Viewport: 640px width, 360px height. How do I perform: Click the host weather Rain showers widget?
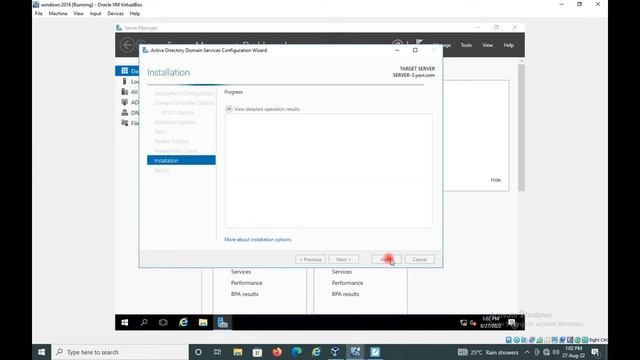click(488, 352)
